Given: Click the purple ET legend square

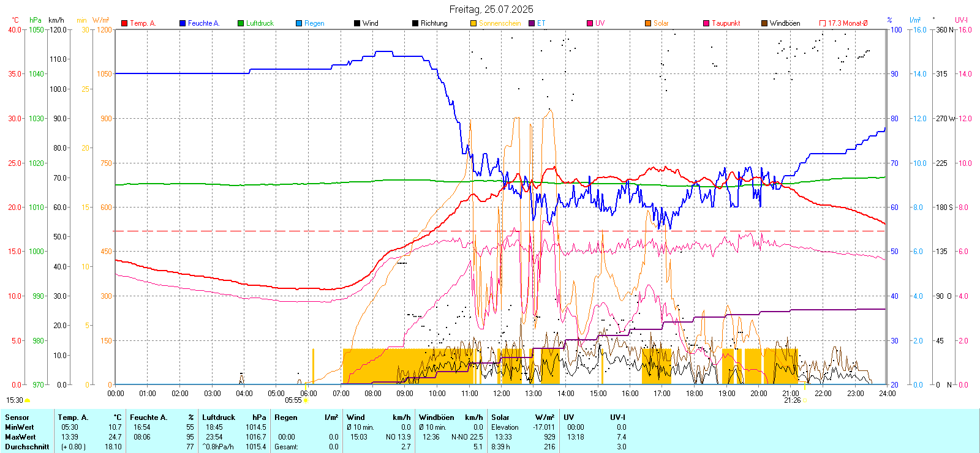Looking at the screenshot, I should point(532,23).
